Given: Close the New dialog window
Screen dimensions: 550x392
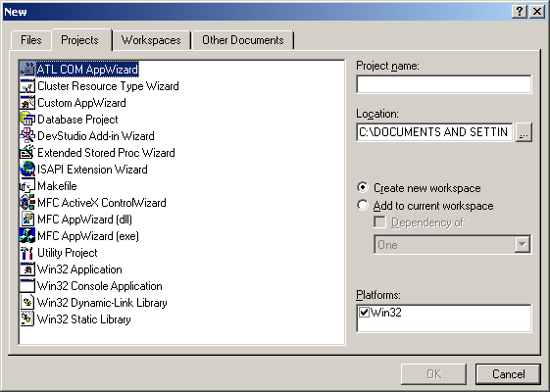Looking at the screenshot, I should (x=537, y=12).
